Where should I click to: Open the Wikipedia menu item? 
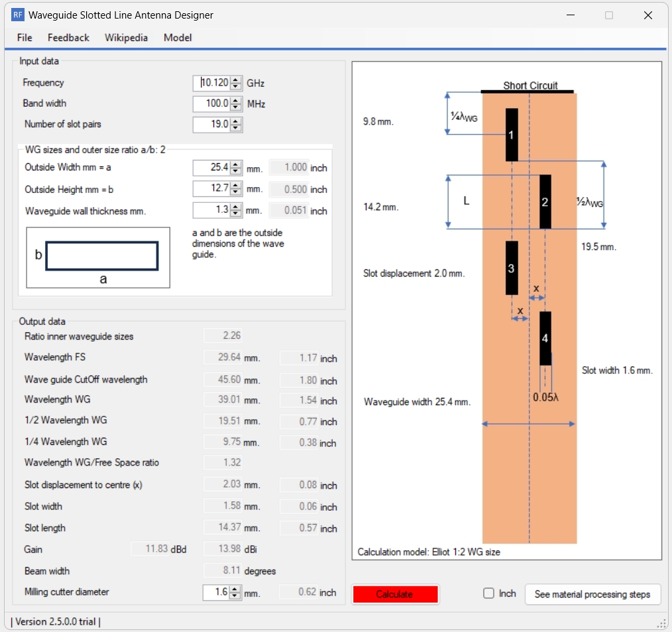[126, 38]
